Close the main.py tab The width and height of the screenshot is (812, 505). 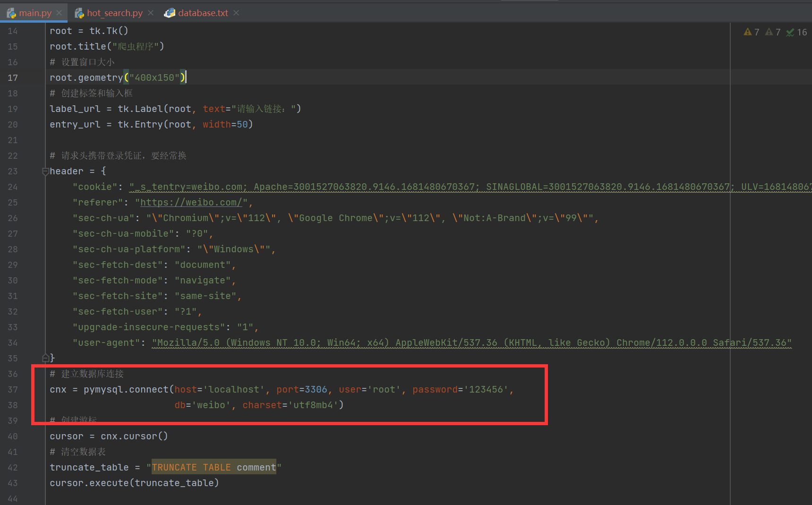coord(59,13)
